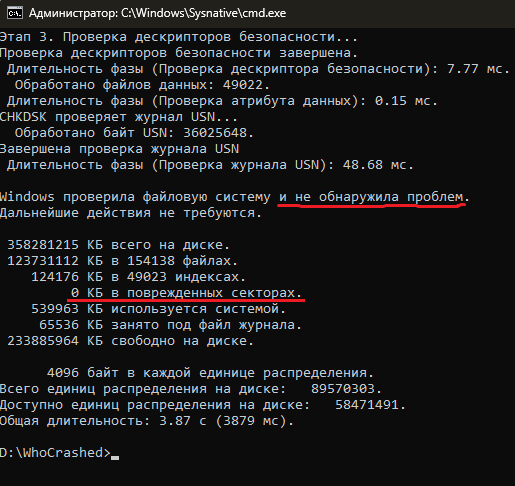Click the line 'CHKDSK проверяет журнал USN...'
This screenshot has height=486, width=515.
119,117
